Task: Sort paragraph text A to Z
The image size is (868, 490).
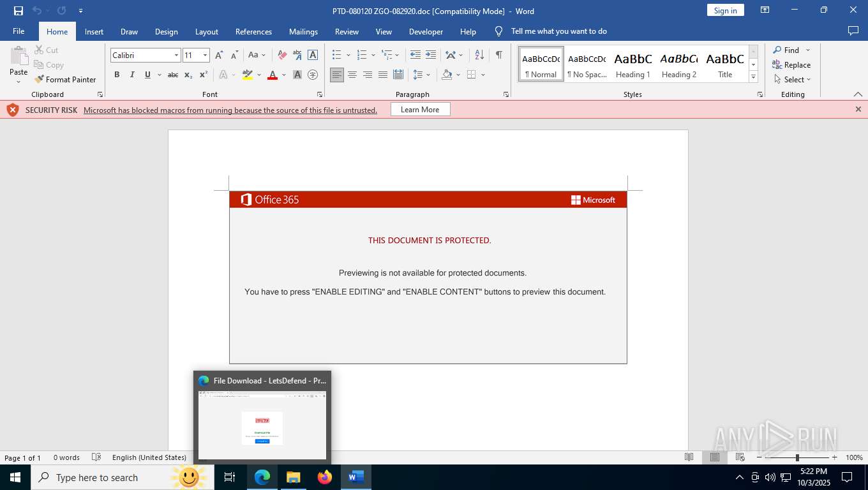Action: point(480,56)
